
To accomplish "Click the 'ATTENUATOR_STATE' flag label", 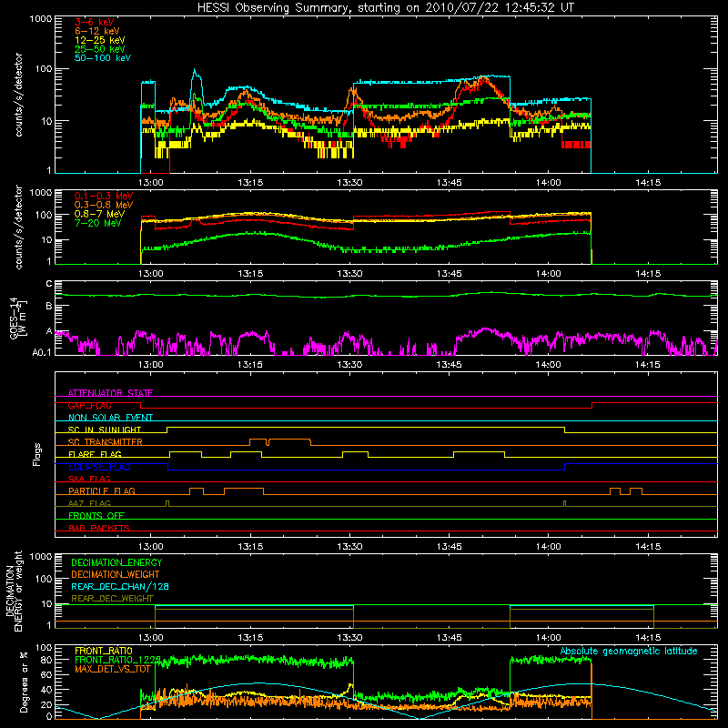I will coord(110,393).
